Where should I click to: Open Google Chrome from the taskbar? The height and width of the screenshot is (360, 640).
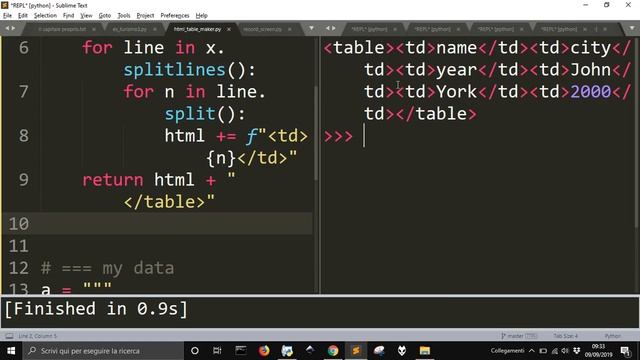click(x=333, y=351)
